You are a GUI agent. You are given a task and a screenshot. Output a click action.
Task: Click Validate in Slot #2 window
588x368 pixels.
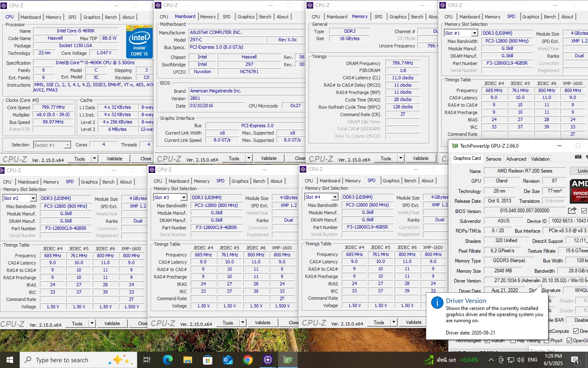pos(112,323)
